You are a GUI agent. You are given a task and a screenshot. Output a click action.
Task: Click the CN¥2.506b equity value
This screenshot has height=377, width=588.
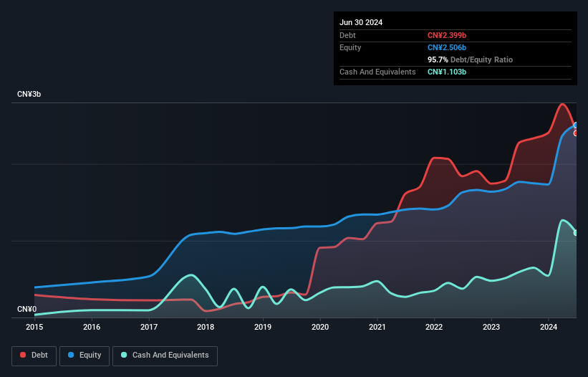pyautogui.click(x=447, y=47)
